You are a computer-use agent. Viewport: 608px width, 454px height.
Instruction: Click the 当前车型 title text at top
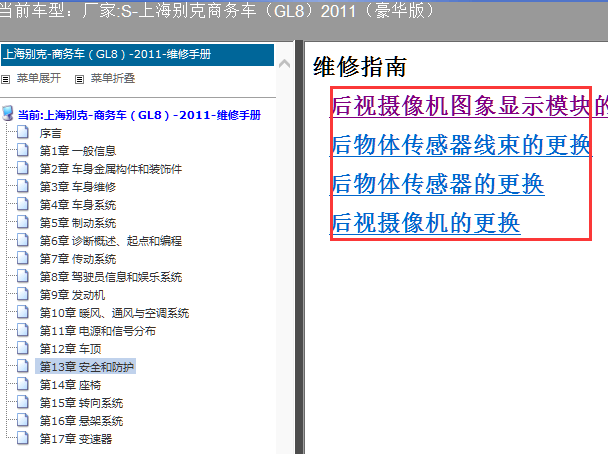click(x=217, y=10)
